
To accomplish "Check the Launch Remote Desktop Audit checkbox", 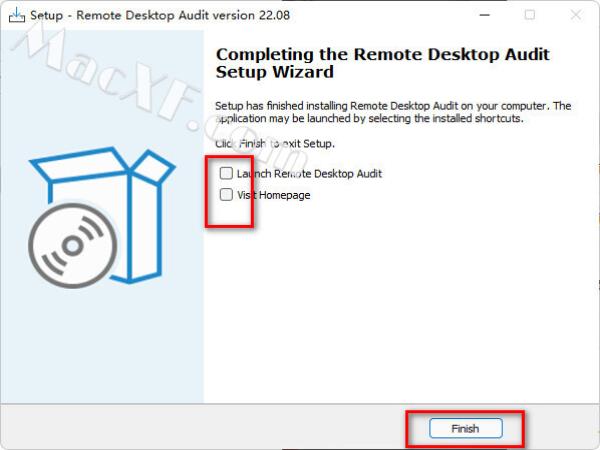I will tap(226, 173).
